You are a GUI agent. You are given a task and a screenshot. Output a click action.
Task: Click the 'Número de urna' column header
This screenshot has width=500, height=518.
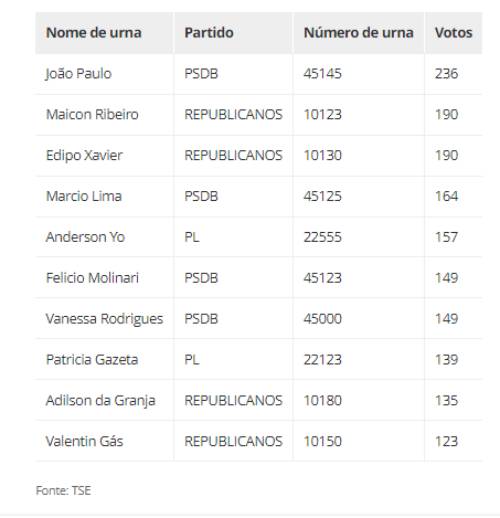(x=359, y=33)
